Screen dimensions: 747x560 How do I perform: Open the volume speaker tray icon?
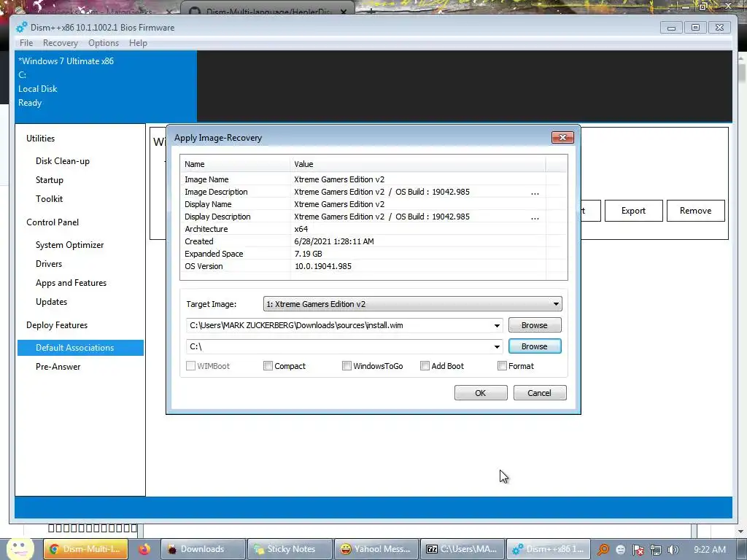tap(673, 550)
